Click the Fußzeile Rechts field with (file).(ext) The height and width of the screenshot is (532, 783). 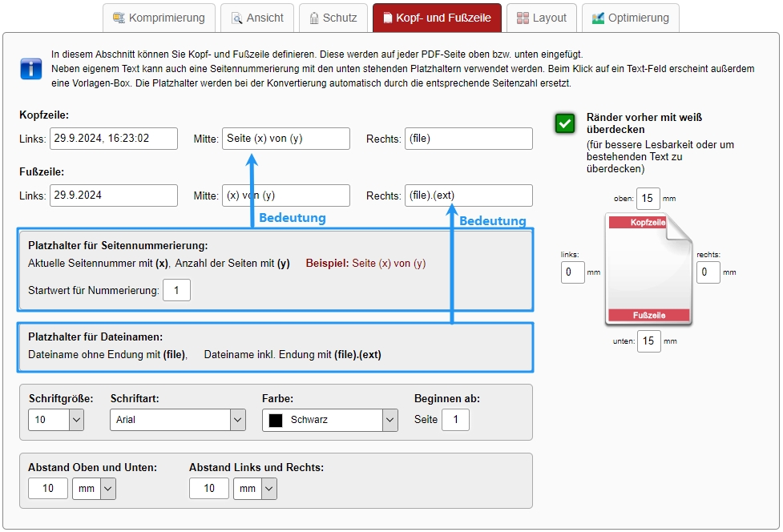coord(468,195)
